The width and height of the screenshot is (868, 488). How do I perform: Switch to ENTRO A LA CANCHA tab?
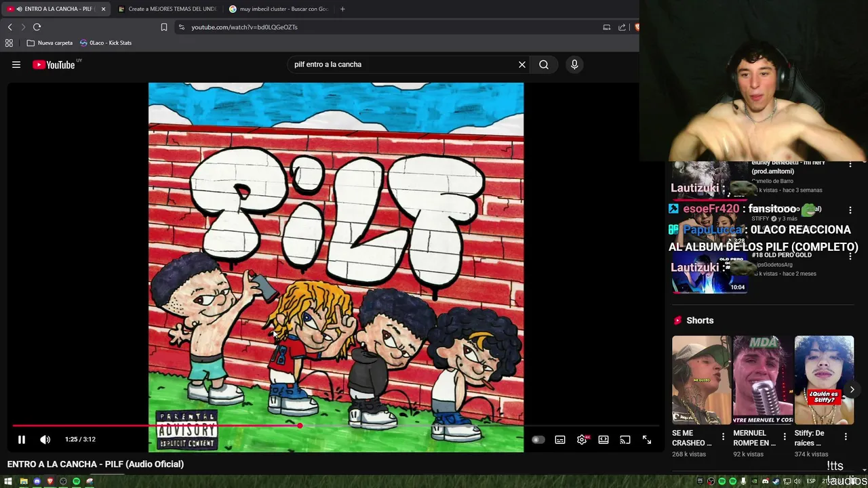click(x=54, y=9)
